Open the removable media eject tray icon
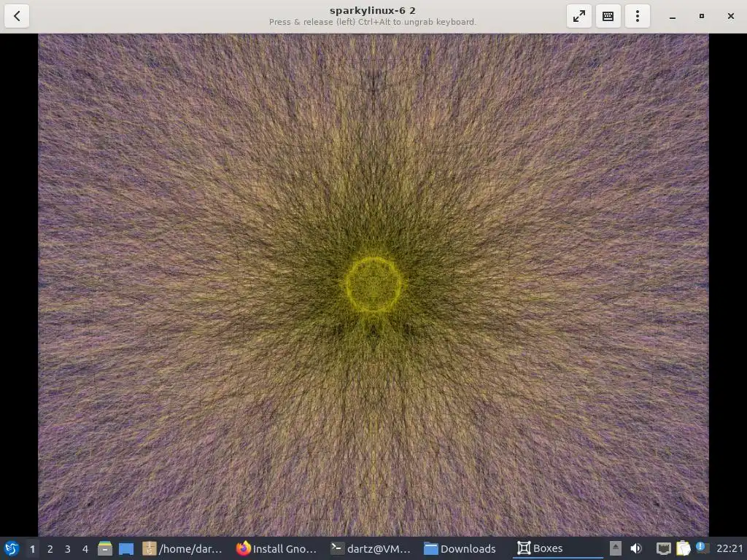This screenshot has width=747, height=560. (x=616, y=548)
